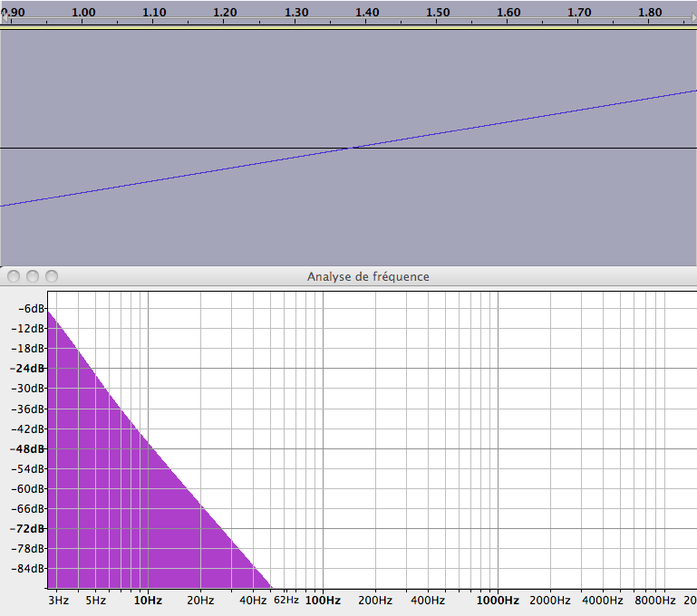The image size is (697, 616).
Task: Select the 1.80 mark on the time ruler
Action: point(650,12)
